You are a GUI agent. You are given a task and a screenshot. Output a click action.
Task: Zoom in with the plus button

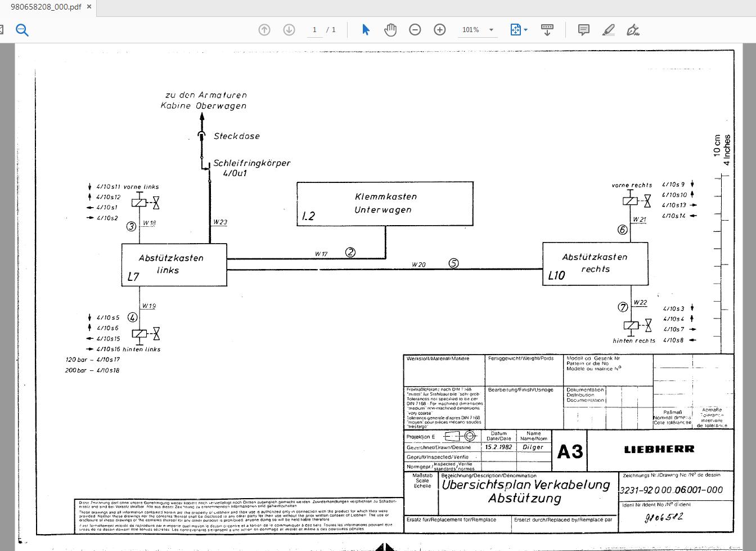tap(440, 30)
